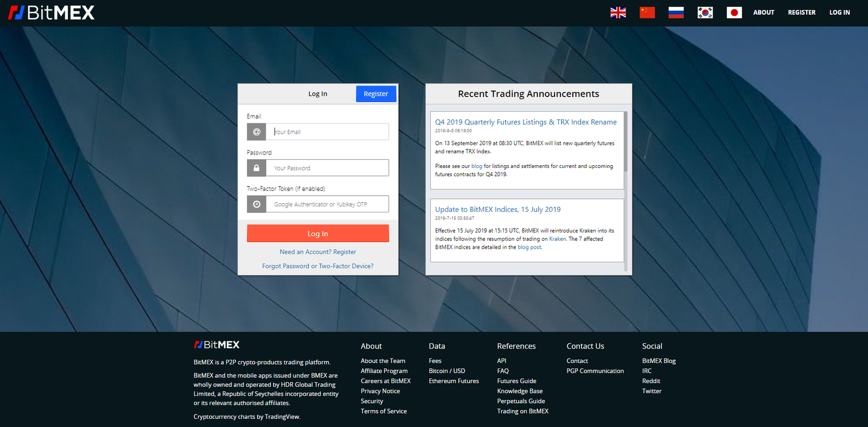Open About the Team footer link
The width and height of the screenshot is (868, 427).
[383, 361]
